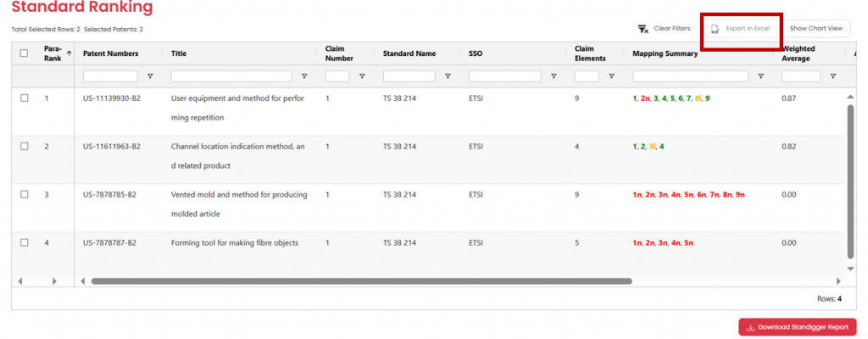Click filter icon beside Standard Name filter box
Image resolution: width=868 pixels, height=339 pixels.
(x=448, y=76)
